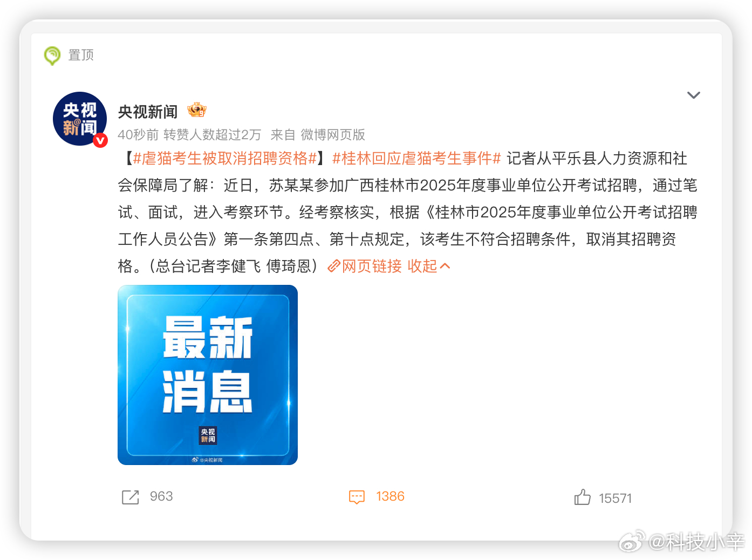This screenshot has width=752, height=560.
Task: Like the post with thumbs-up icon
Action: (582, 497)
